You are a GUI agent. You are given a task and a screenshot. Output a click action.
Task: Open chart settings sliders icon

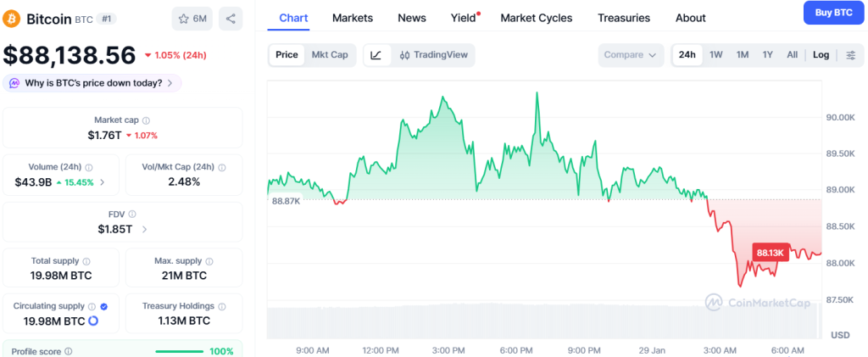850,55
